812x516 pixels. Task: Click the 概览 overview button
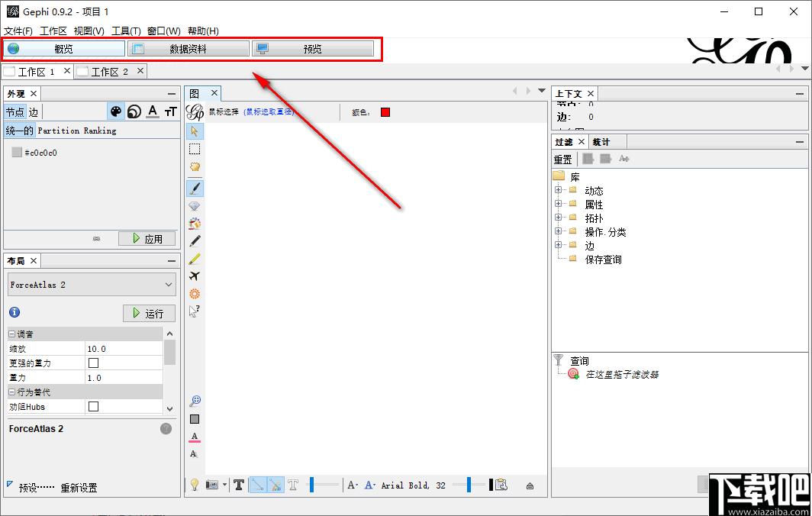click(64, 49)
